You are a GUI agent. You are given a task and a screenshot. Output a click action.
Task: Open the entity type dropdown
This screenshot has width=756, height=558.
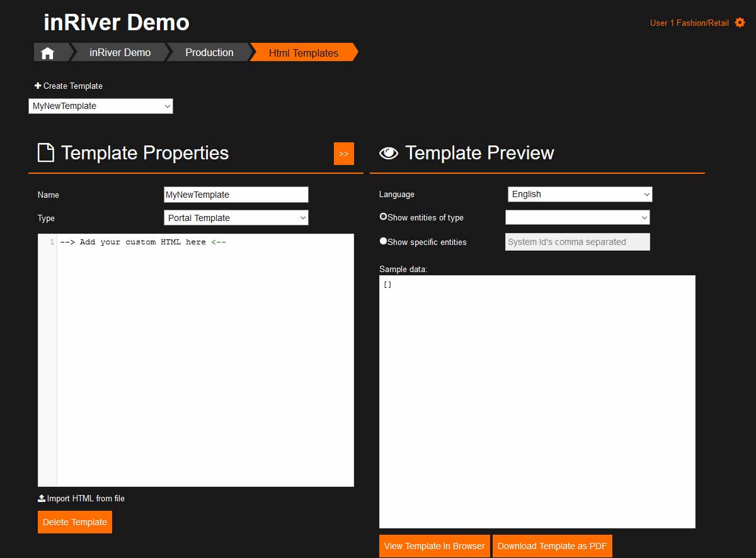[578, 217]
